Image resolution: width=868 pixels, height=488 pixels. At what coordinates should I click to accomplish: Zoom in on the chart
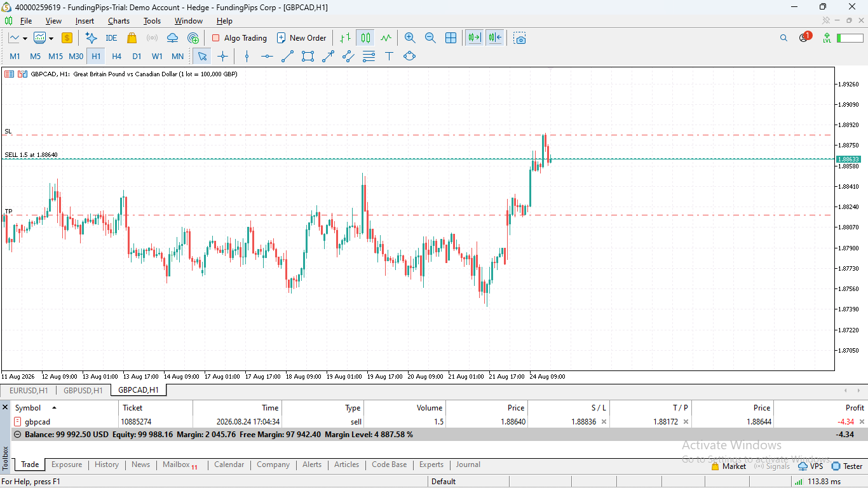[x=410, y=38]
